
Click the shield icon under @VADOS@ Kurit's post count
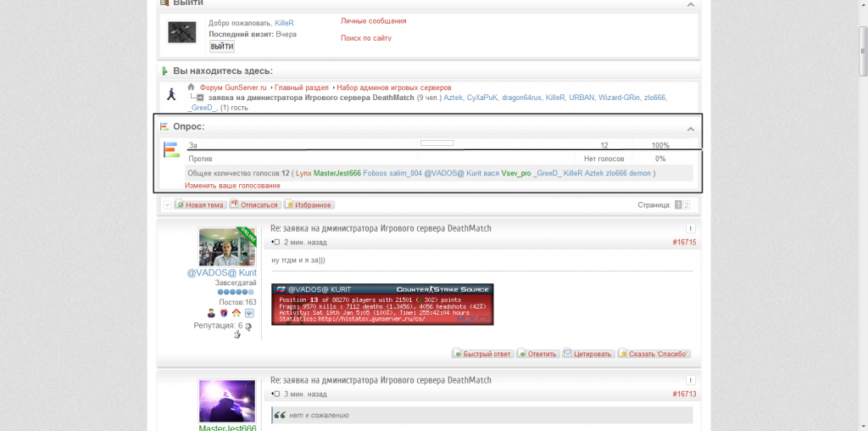pos(224,313)
